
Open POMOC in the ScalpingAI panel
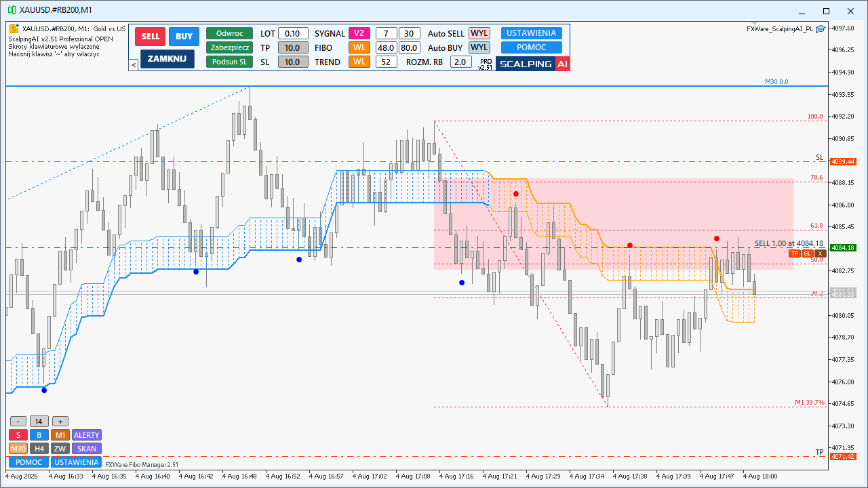click(532, 47)
